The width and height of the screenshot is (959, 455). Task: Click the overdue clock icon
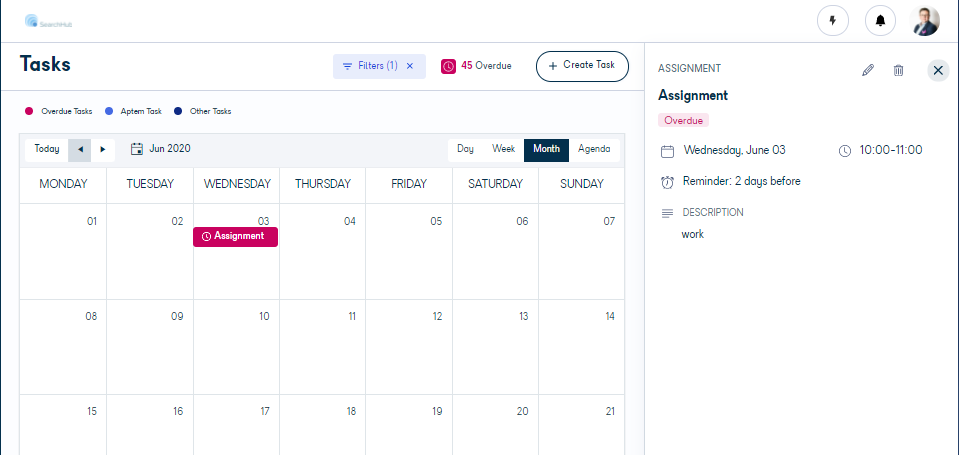point(448,66)
